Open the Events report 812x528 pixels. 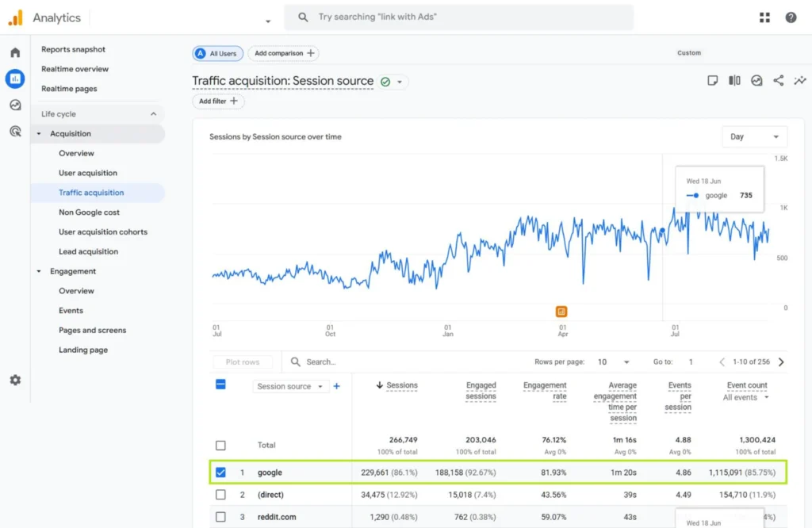point(71,311)
